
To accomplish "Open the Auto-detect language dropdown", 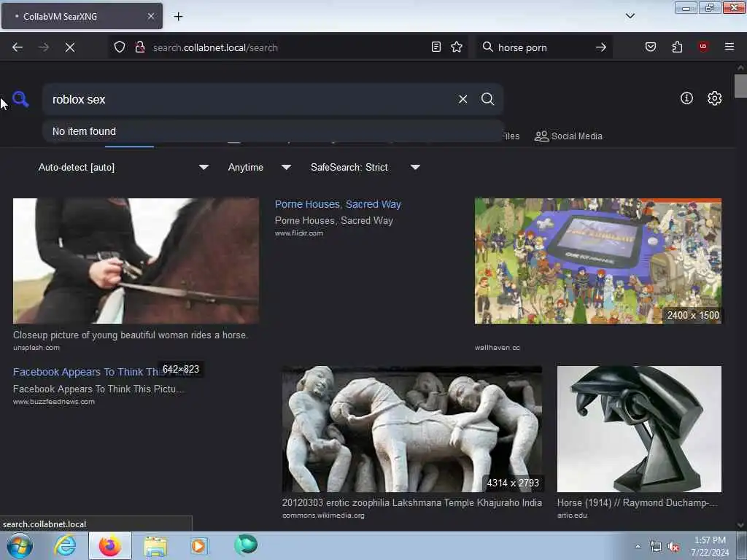I will pos(123,167).
